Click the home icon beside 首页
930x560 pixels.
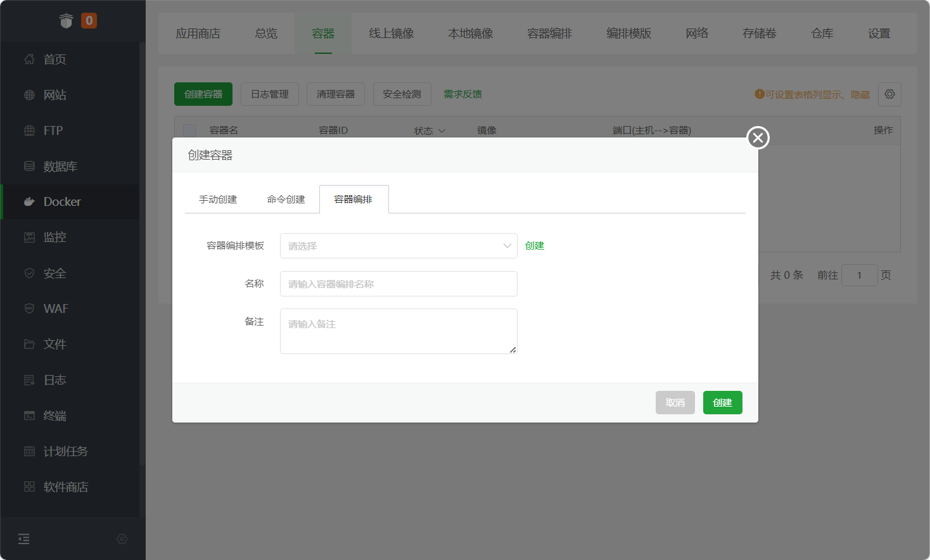click(29, 59)
